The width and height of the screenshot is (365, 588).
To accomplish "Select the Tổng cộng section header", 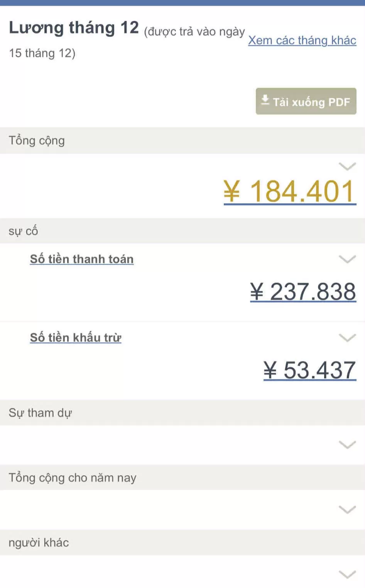I will pyautogui.click(x=37, y=141).
